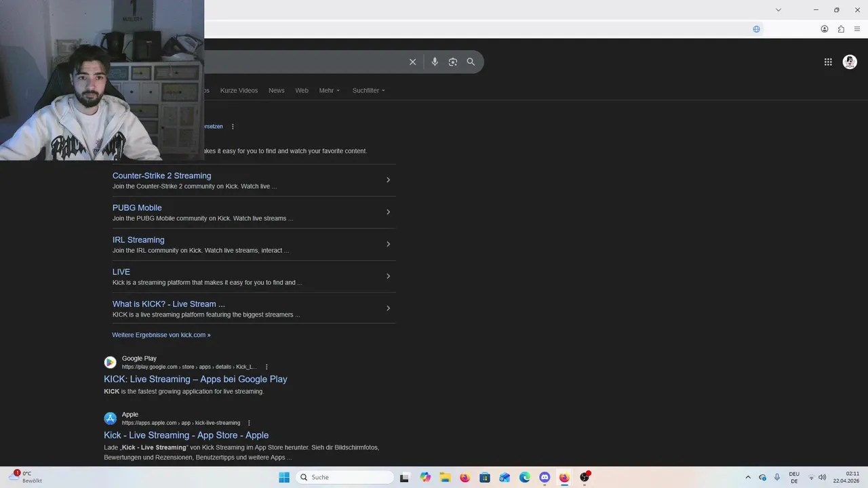The width and height of the screenshot is (868, 488).
Task: Open Microsoft Edge from the taskbar
Action: click(525, 477)
